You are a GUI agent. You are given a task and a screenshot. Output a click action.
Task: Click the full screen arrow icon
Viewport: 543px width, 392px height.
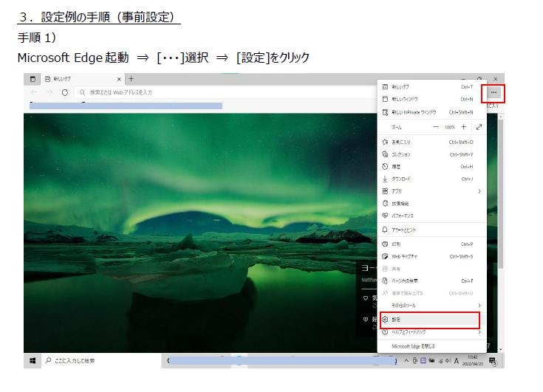[479, 127]
